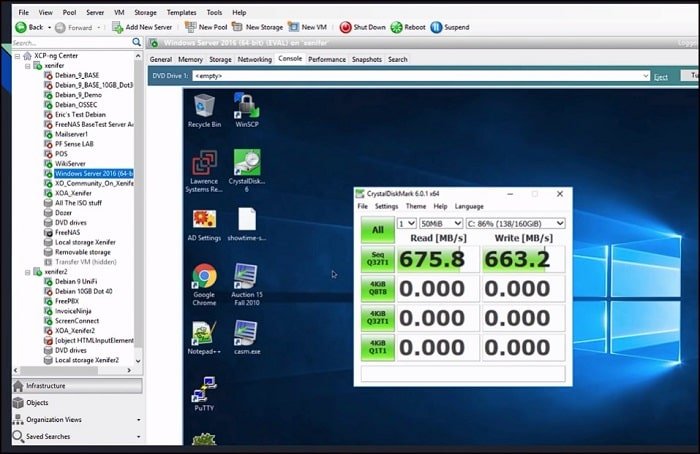The width and height of the screenshot is (700, 454).
Task: Open the File menu of XCP-ng Center
Action: pyautogui.click(x=23, y=12)
